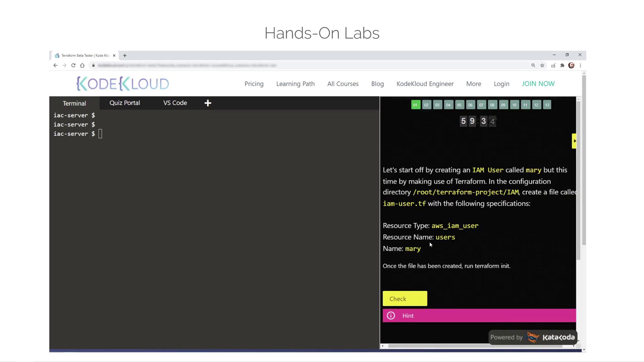Click the More dropdown menu
The width and height of the screenshot is (644, 362).
(x=473, y=83)
